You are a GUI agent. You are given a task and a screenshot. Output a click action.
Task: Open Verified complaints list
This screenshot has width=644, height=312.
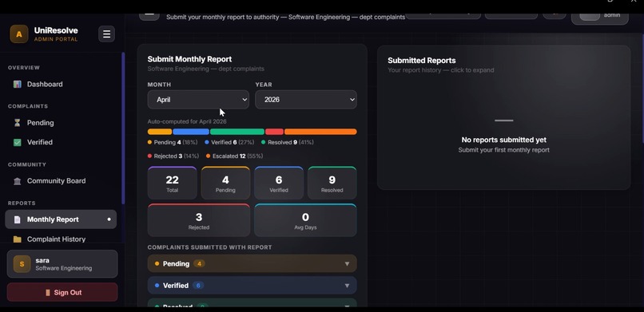click(61, 142)
